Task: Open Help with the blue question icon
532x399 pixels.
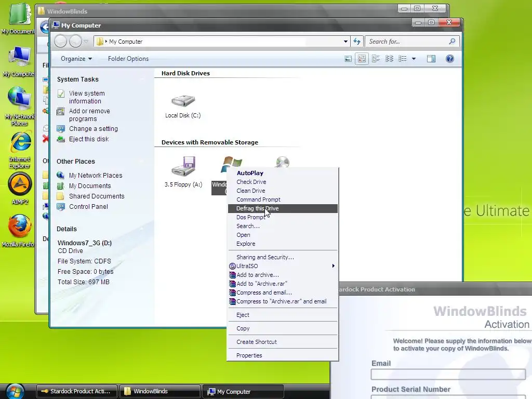Action: click(x=449, y=59)
